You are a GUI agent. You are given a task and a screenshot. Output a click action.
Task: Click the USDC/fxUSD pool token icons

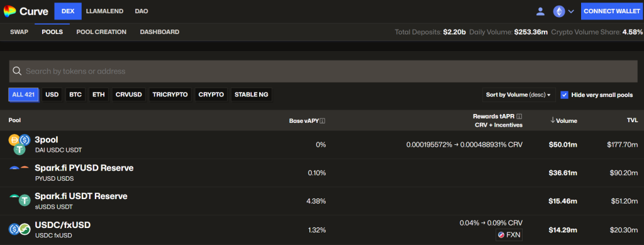19,229
